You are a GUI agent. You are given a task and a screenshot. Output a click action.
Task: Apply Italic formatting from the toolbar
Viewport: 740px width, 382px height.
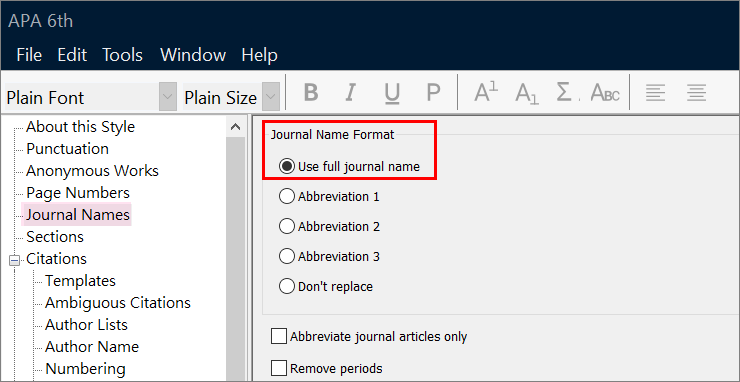coord(350,93)
